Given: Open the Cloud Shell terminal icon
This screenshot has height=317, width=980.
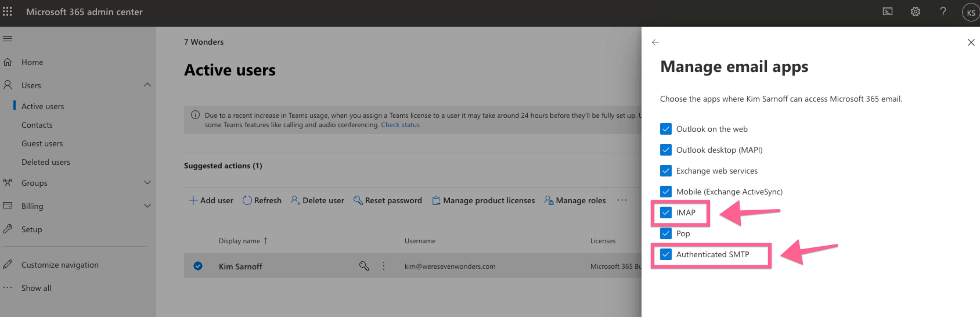Looking at the screenshot, I should click(x=888, y=12).
